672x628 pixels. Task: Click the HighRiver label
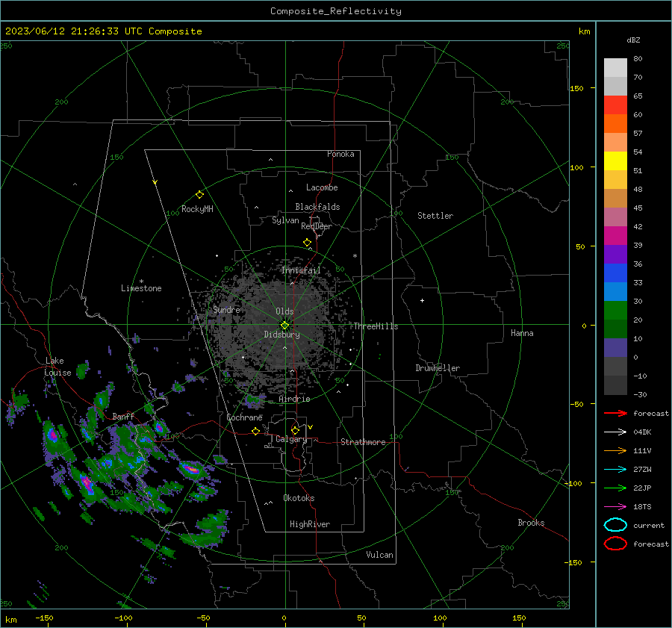click(x=310, y=524)
